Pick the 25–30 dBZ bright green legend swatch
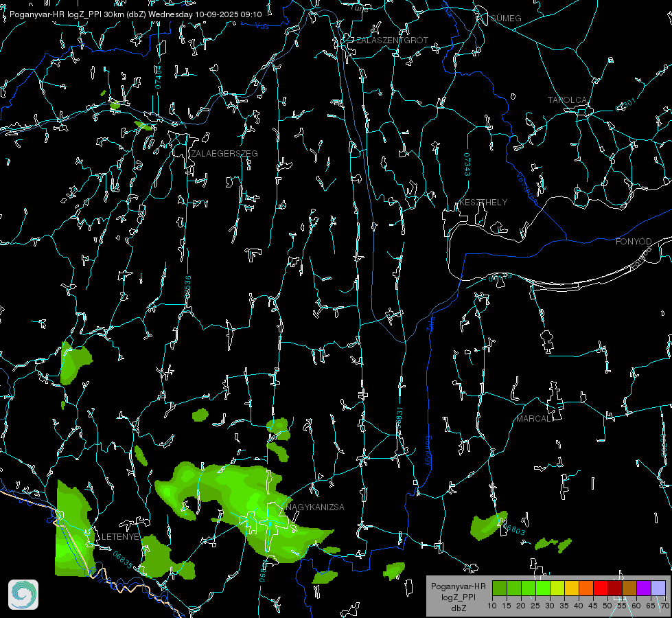This screenshot has width=672, height=618. coord(543,588)
